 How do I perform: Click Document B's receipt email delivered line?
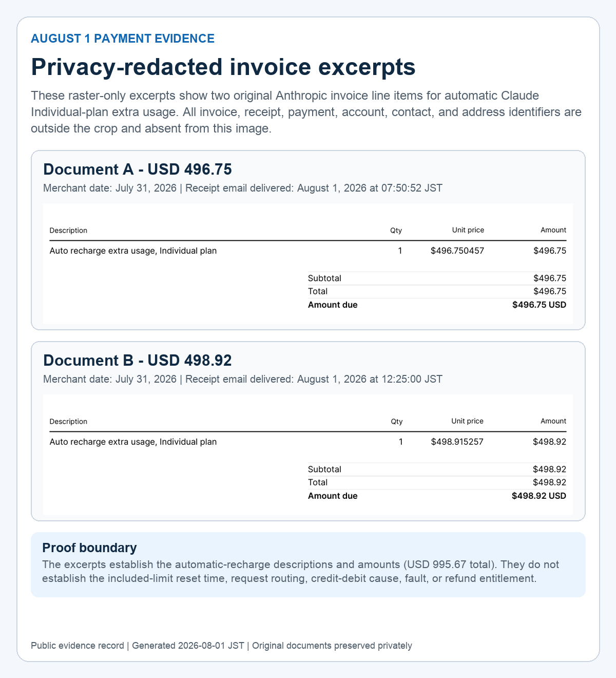pyautogui.click(x=314, y=379)
